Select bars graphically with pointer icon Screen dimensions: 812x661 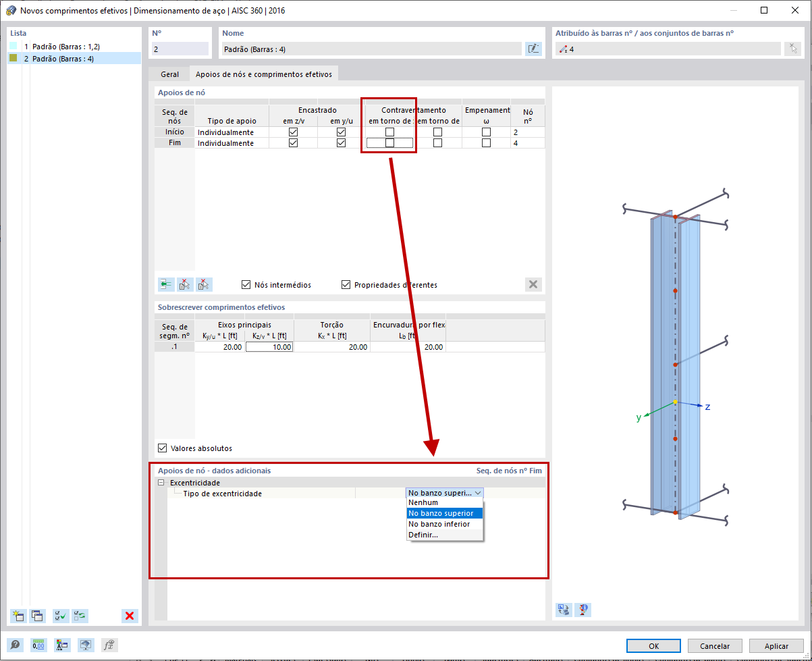792,48
